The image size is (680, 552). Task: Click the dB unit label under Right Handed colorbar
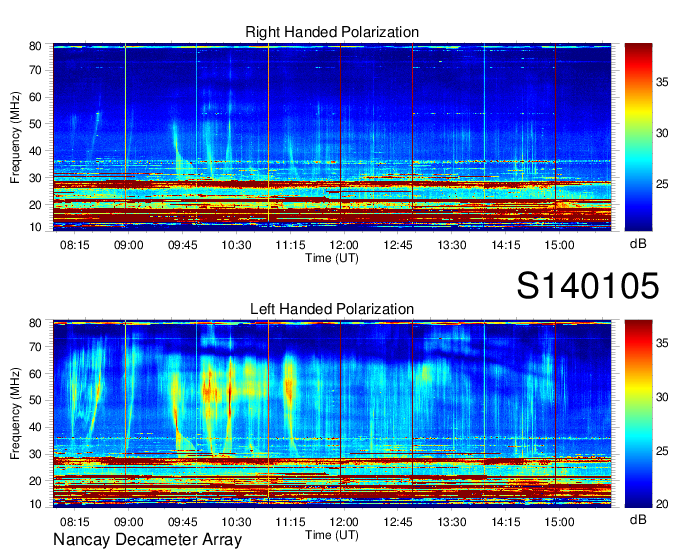[638, 244]
